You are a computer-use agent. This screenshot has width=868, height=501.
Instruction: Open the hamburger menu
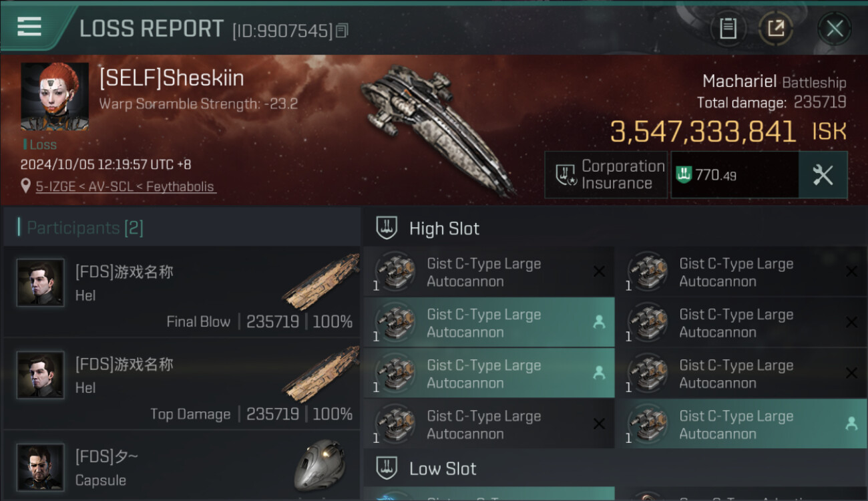[x=29, y=27]
